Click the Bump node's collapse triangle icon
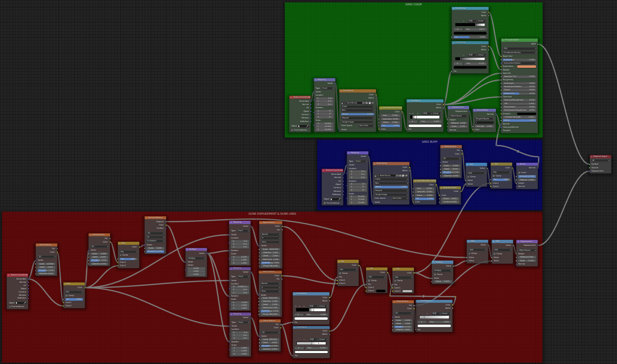The height and width of the screenshot is (364, 617). 518,164
